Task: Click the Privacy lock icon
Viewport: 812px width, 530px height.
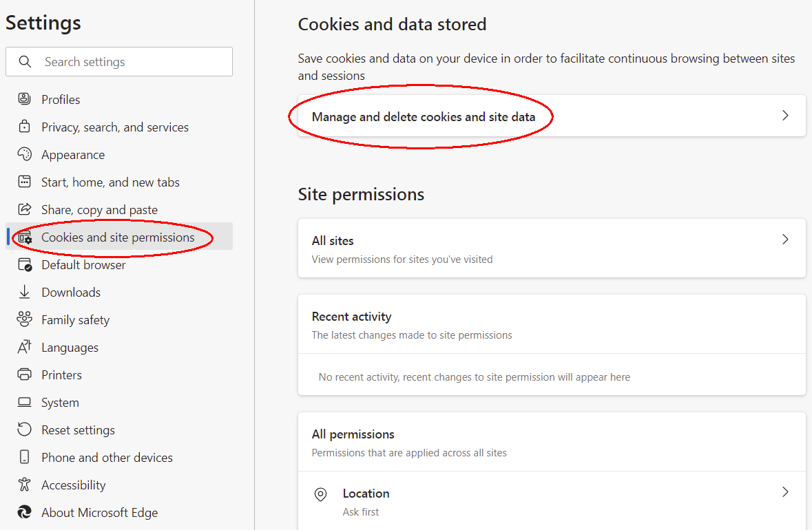Action: [x=25, y=127]
